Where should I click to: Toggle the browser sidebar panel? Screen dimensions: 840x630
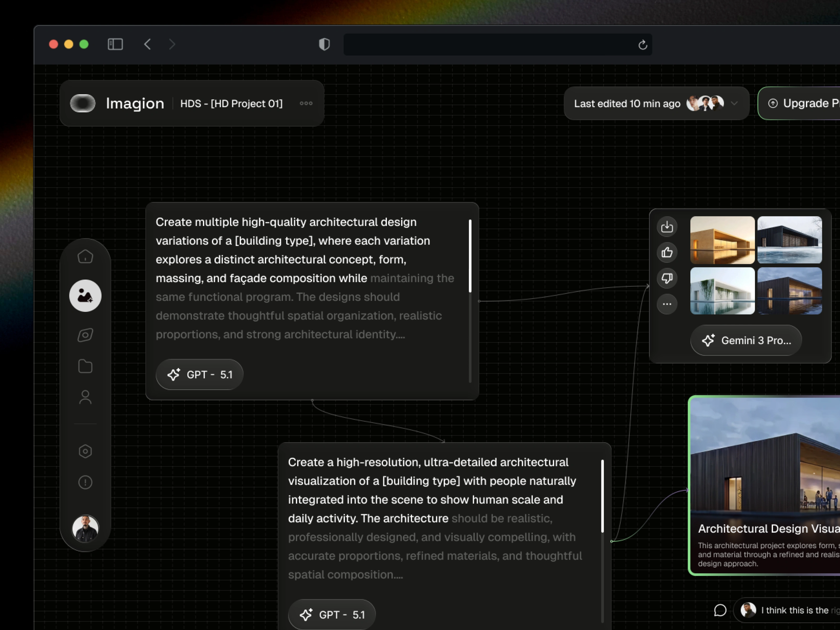pyautogui.click(x=115, y=44)
